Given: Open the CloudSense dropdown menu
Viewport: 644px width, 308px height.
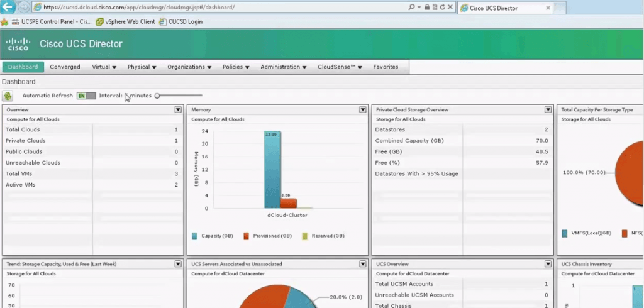Looking at the screenshot, I should [340, 67].
